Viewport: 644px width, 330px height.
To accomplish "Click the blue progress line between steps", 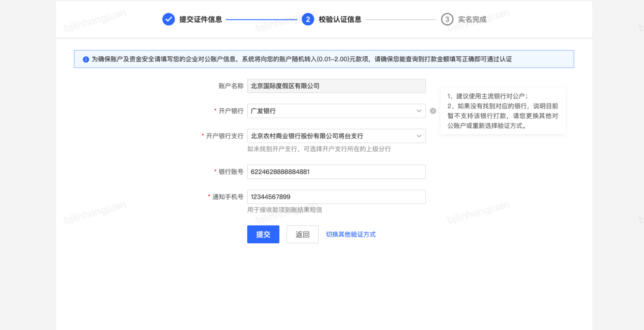I will [263, 19].
